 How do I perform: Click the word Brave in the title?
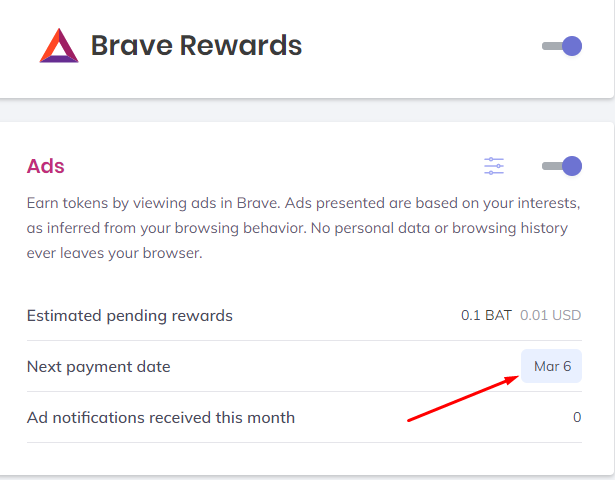(x=129, y=46)
